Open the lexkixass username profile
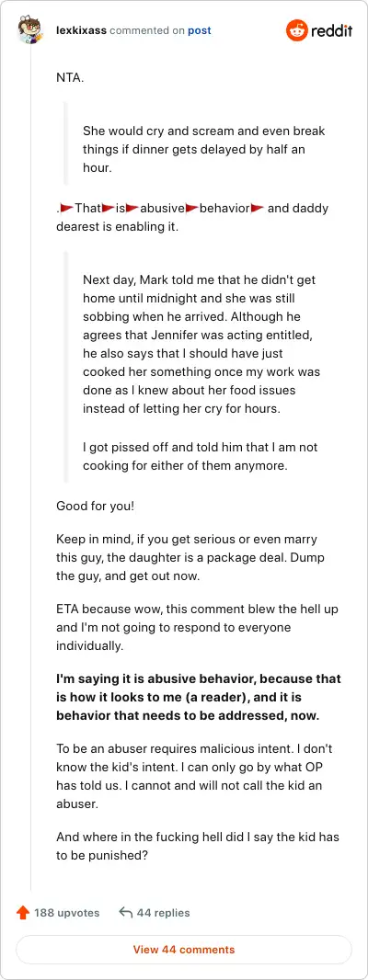This screenshot has width=368, height=980. coord(81,30)
